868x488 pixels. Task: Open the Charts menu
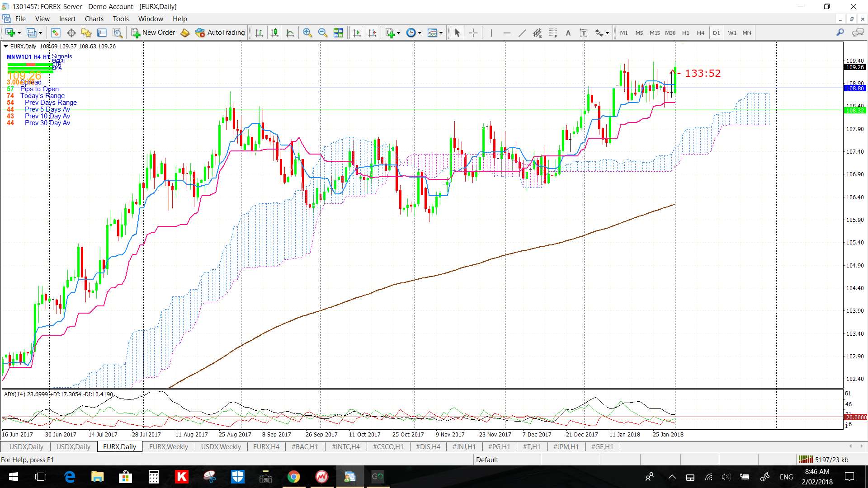(94, 19)
